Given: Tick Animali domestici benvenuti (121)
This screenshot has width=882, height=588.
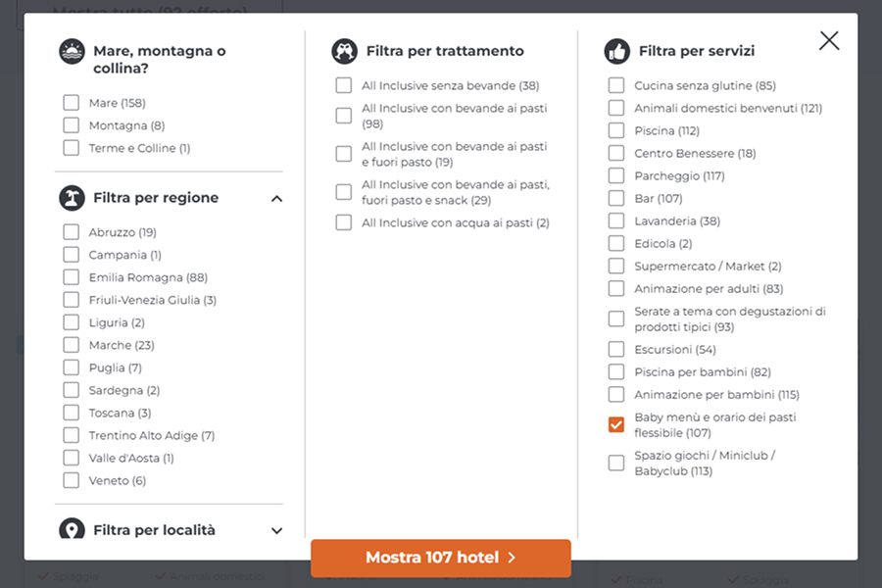Looking at the screenshot, I should click(x=616, y=108).
